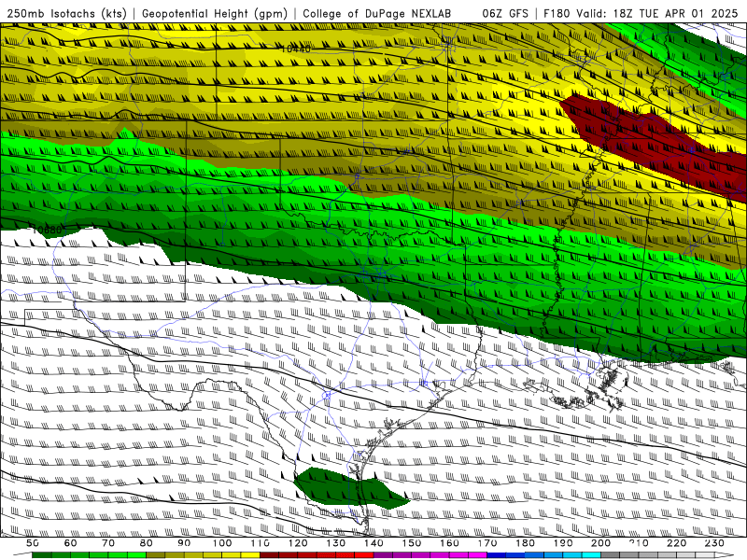747x560 pixels.
Task: Click the 50 value on the color scale
Action: click(x=32, y=543)
